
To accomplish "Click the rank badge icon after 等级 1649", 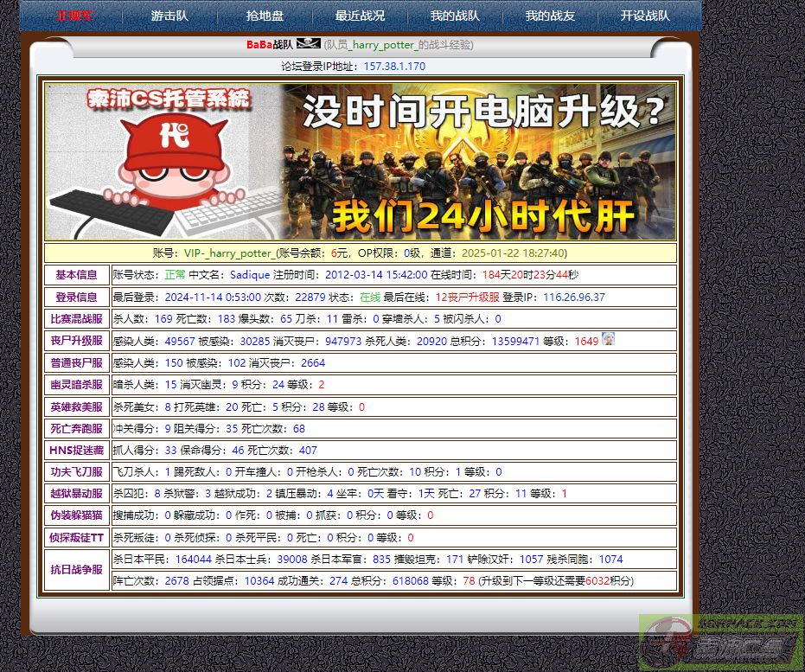I will click(608, 341).
